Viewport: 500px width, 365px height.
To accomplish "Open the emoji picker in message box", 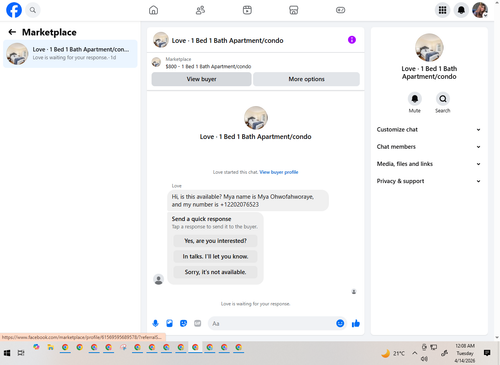I will click(x=340, y=323).
